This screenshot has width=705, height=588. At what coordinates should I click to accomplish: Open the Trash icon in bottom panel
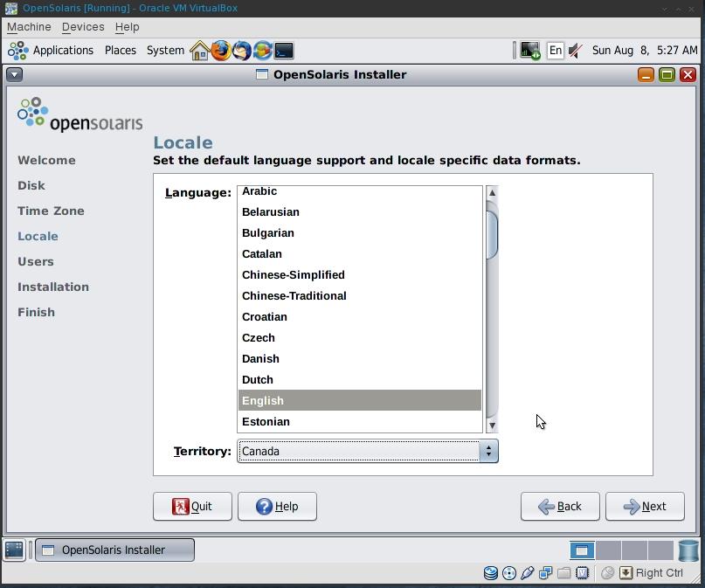(x=688, y=550)
